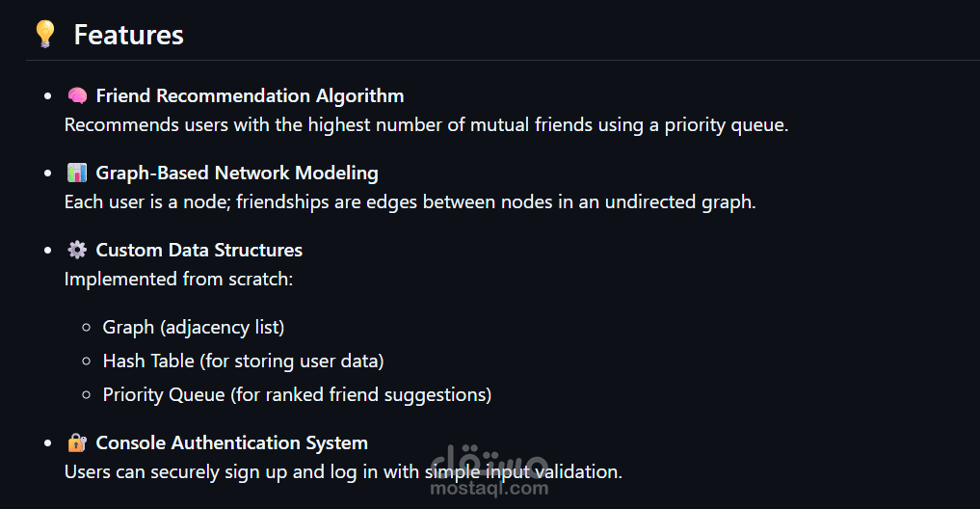Click the Graph (adjacency list) list item
This screenshot has width=980, height=509.
(194, 328)
